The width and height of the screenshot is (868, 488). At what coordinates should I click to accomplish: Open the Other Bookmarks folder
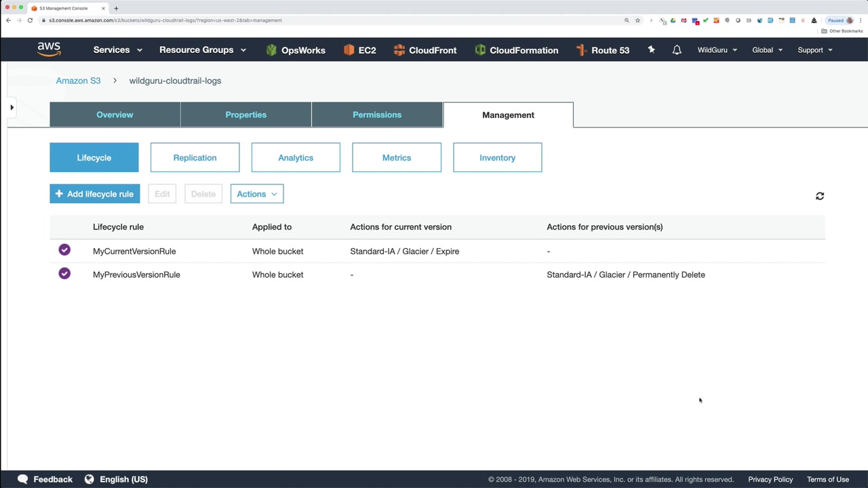point(842,31)
